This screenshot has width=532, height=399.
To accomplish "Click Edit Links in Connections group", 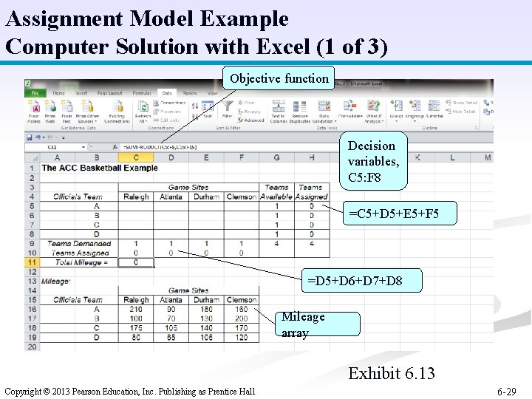I will coord(166,120).
